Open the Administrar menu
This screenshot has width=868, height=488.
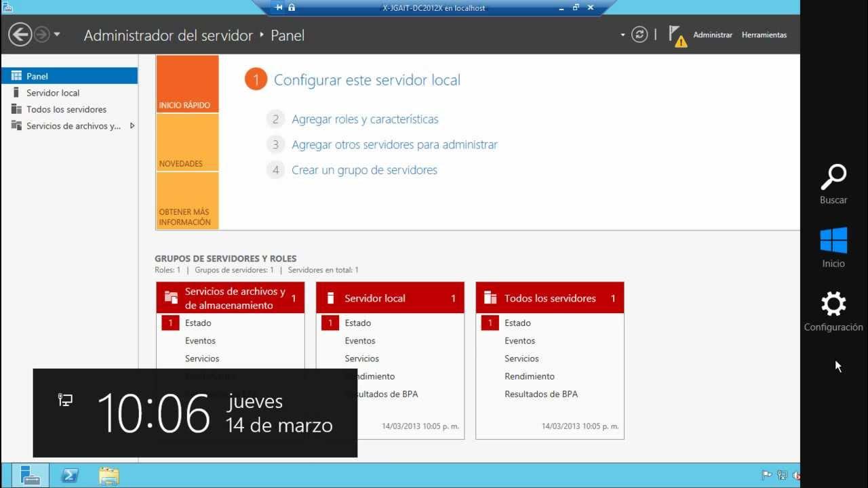tap(713, 35)
